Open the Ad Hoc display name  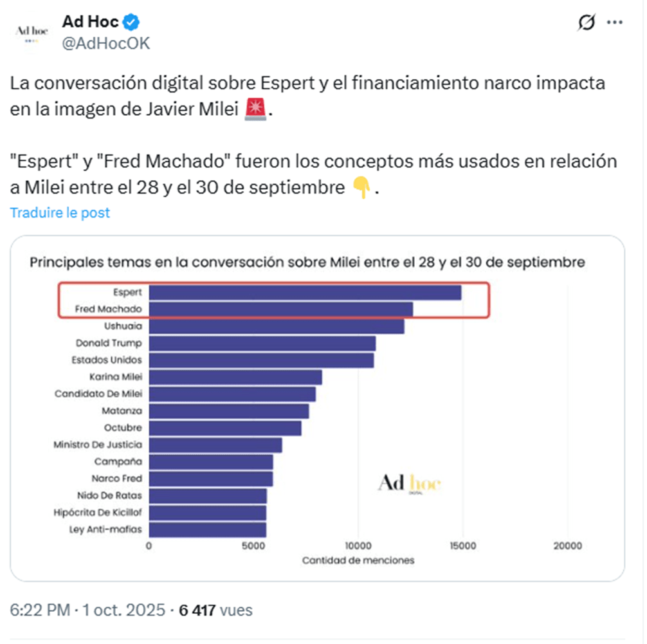(x=90, y=22)
